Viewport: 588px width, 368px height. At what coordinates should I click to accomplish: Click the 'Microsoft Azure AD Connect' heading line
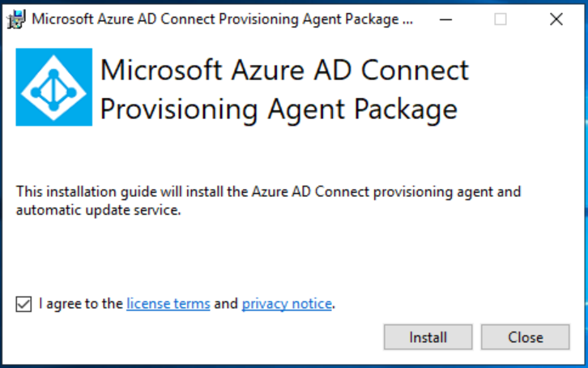click(284, 70)
